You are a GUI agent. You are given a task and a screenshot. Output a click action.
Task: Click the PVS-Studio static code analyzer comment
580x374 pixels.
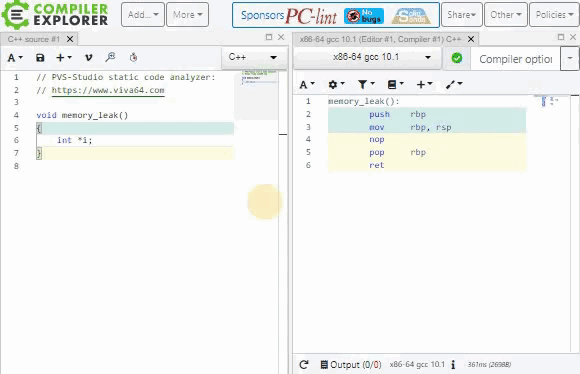point(125,77)
